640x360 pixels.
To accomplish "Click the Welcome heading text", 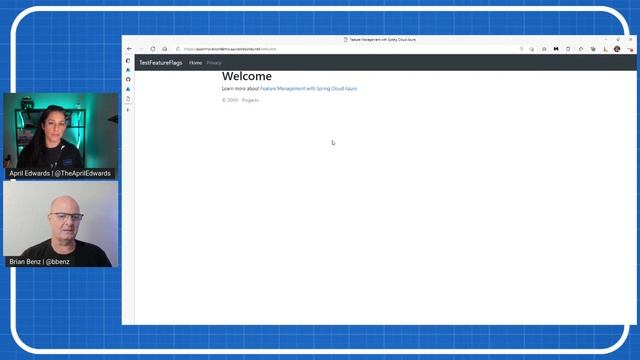I will (247, 76).
